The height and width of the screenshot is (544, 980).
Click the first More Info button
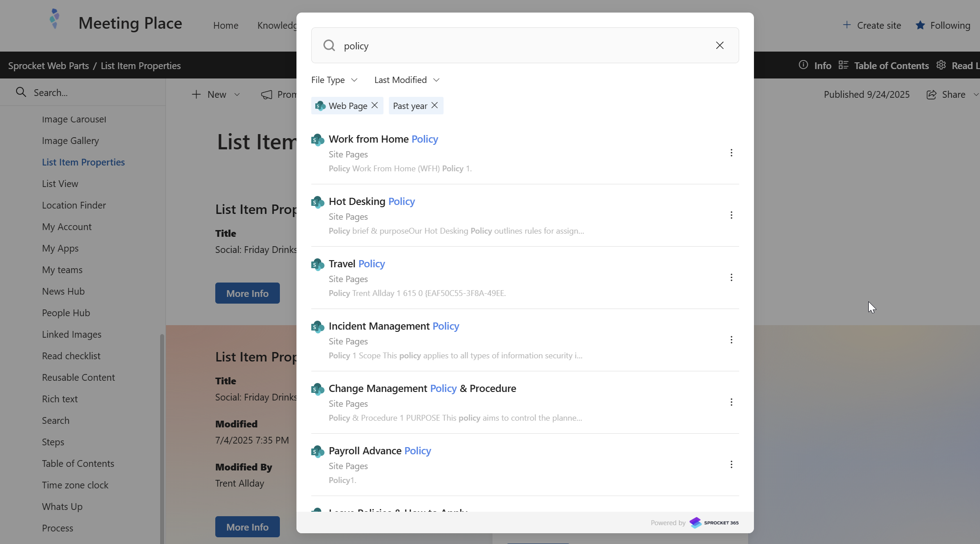click(x=247, y=293)
